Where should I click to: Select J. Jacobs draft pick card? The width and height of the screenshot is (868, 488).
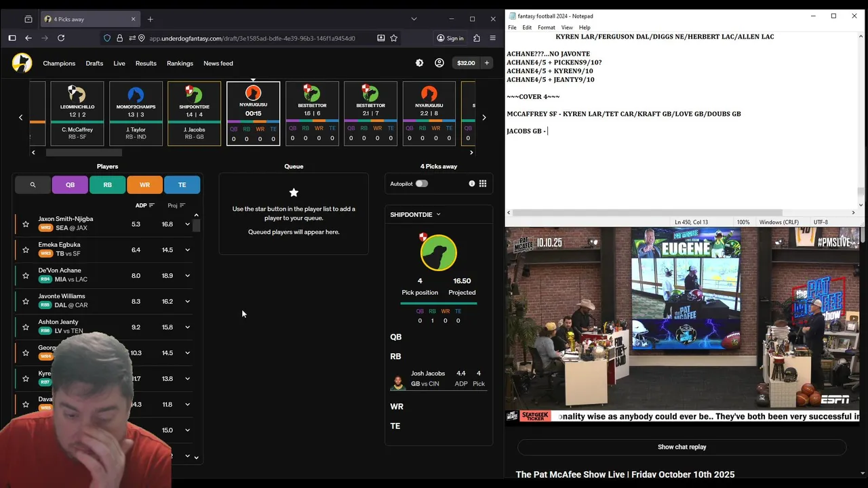[x=194, y=113]
